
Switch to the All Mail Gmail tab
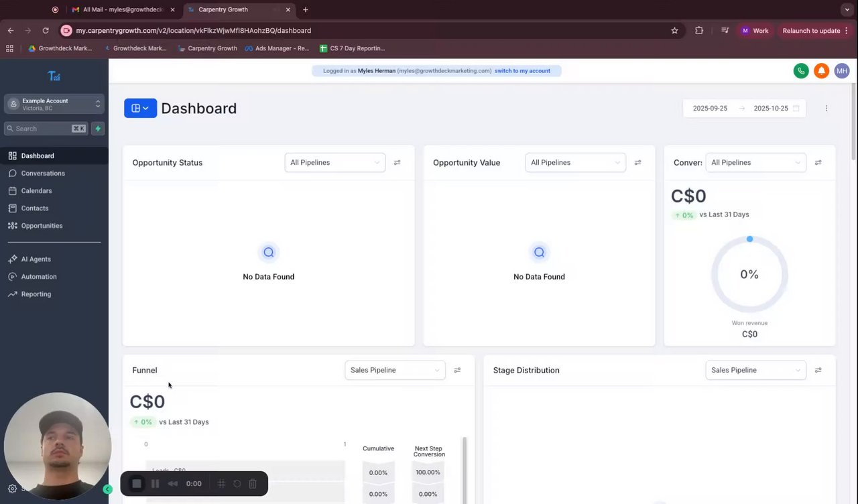pyautogui.click(x=123, y=9)
